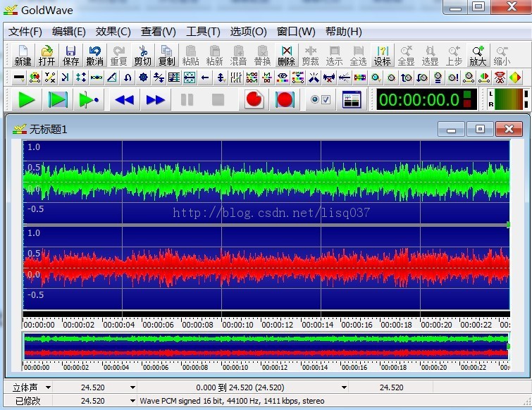The image size is (532, 410).
Task: Undo the last edit with 撤消
Action: click(94, 55)
